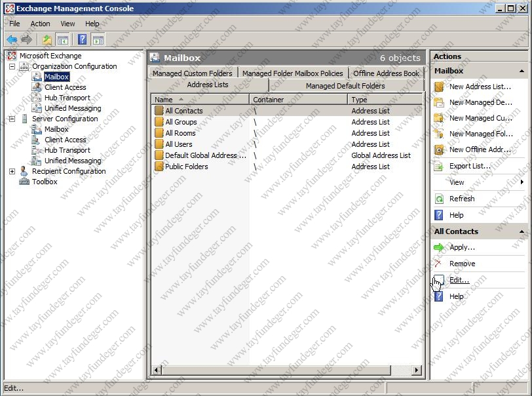Screen dimensions: 532x396
Task: Select Unified Messaging under Server Configuration
Action: 73,161
